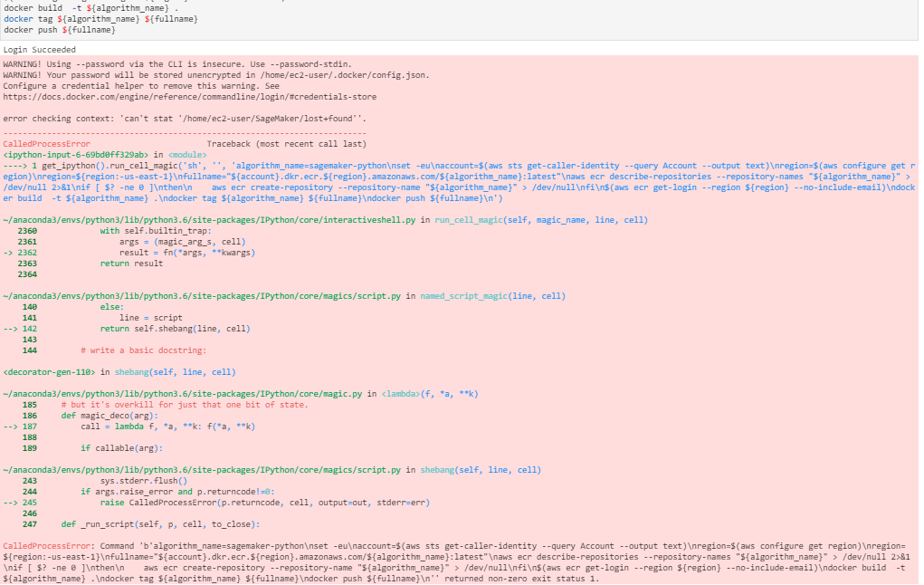Click the interactiveshell.py file path
This screenshot has height=585, width=924.
click(209, 220)
